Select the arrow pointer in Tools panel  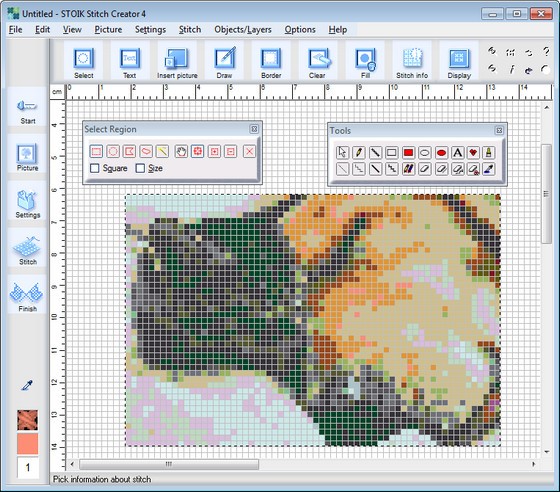[342, 152]
